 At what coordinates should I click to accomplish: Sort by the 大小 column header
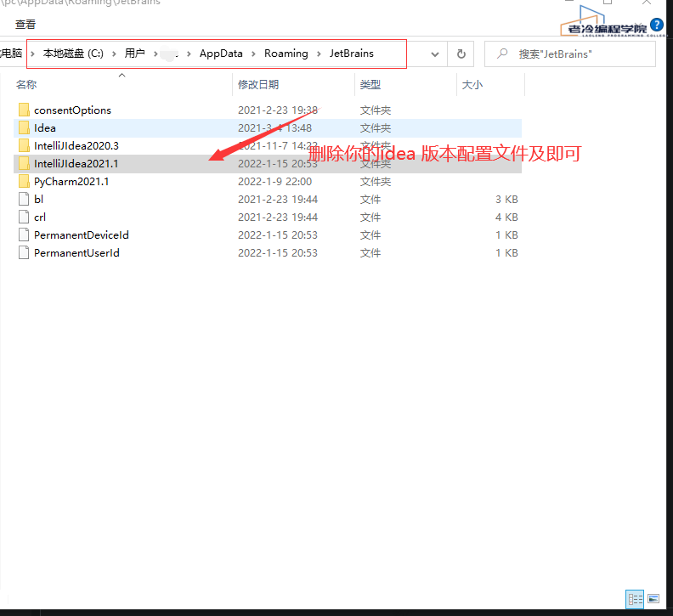point(472,85)
